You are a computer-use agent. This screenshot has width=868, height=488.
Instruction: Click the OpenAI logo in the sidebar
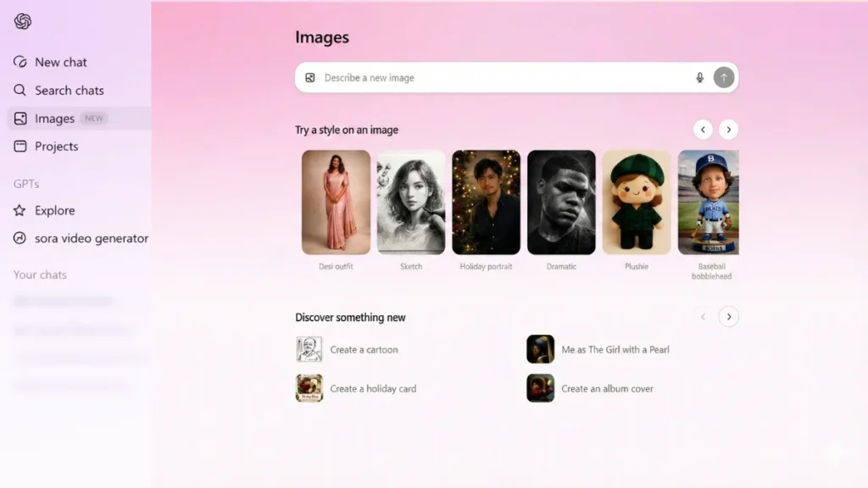click(23, 24)
